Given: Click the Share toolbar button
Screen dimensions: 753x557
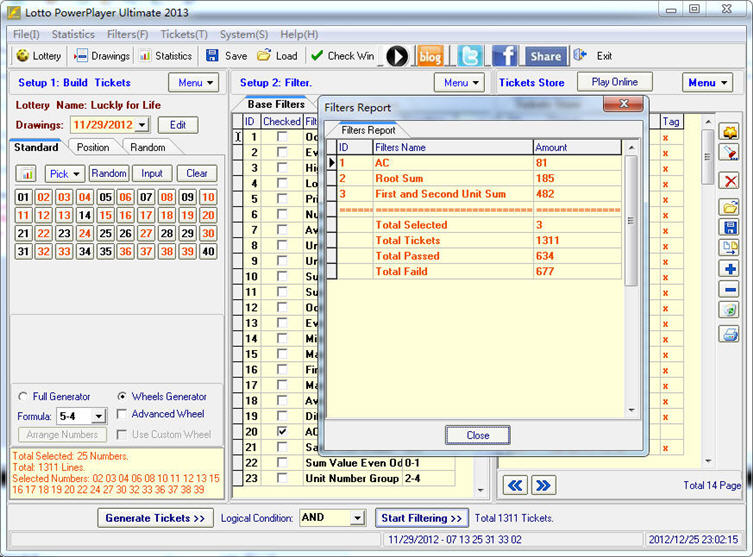Looking at the screenshot, I should coord(546,56).
